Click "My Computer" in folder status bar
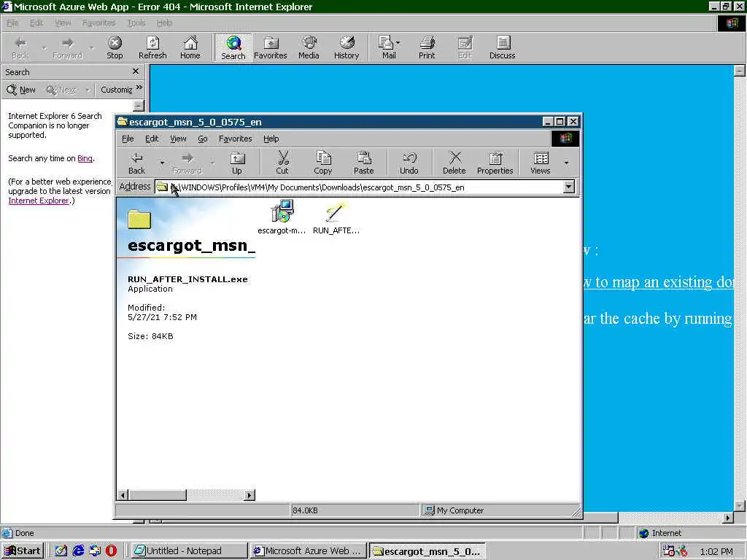The height and width of the screenshot is (560, 747). [x=454, y=510]
